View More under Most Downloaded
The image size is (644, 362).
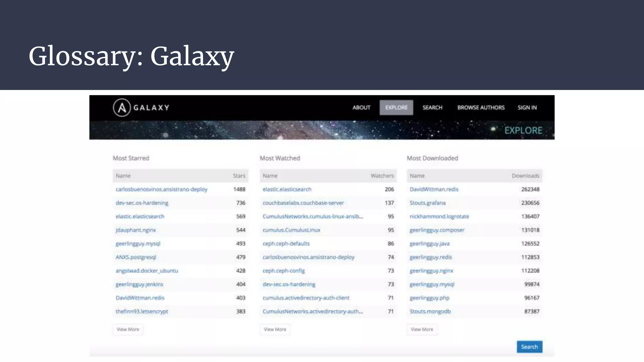[422, 329]
